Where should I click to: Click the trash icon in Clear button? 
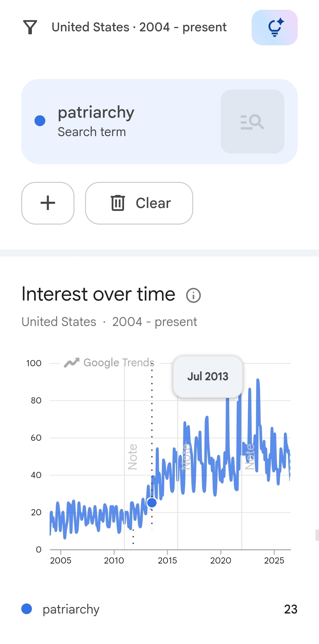(x=118, y=203)
